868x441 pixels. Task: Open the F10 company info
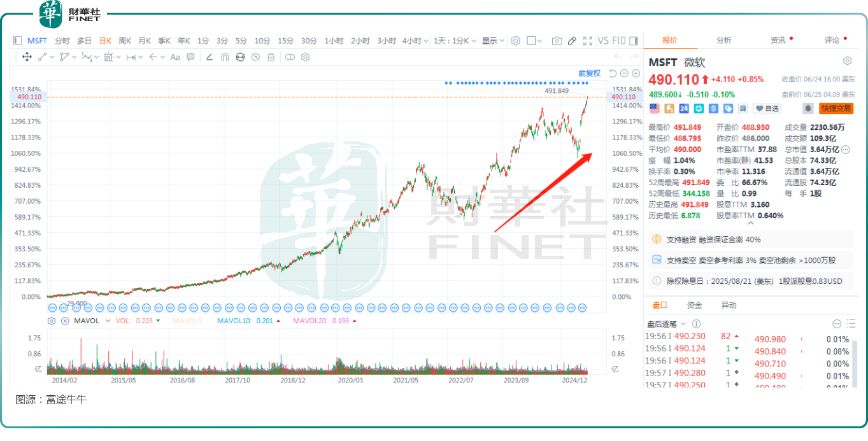[618, 41]
